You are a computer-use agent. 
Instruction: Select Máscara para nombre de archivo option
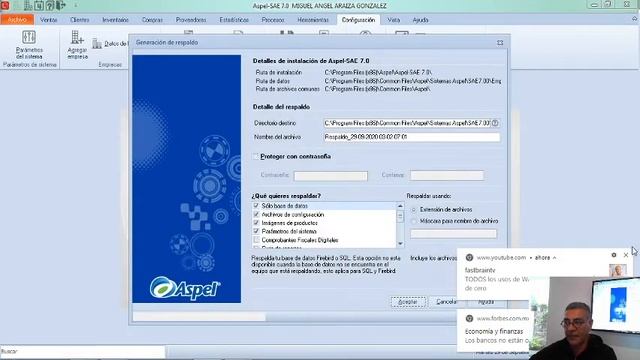[414, 221]
